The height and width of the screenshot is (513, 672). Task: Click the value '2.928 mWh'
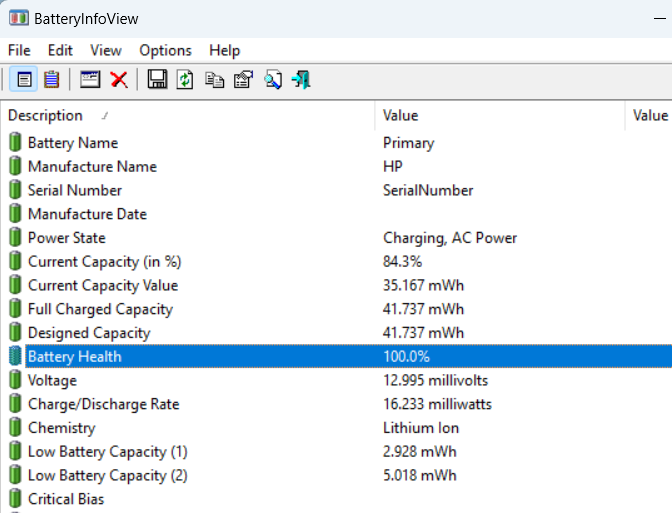[x=420, y=452]
